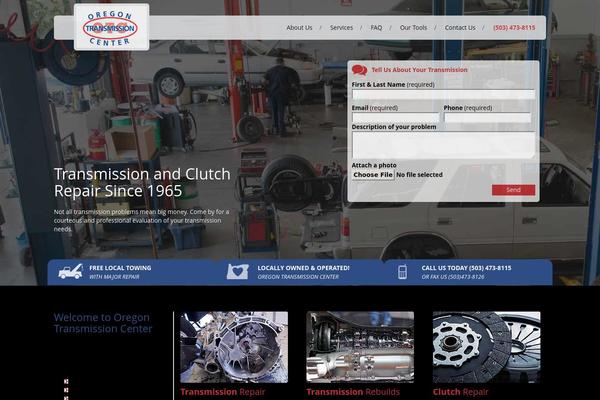The image size is (600, 400).
Task: Focus the Email input field
Action: [396, 118]
